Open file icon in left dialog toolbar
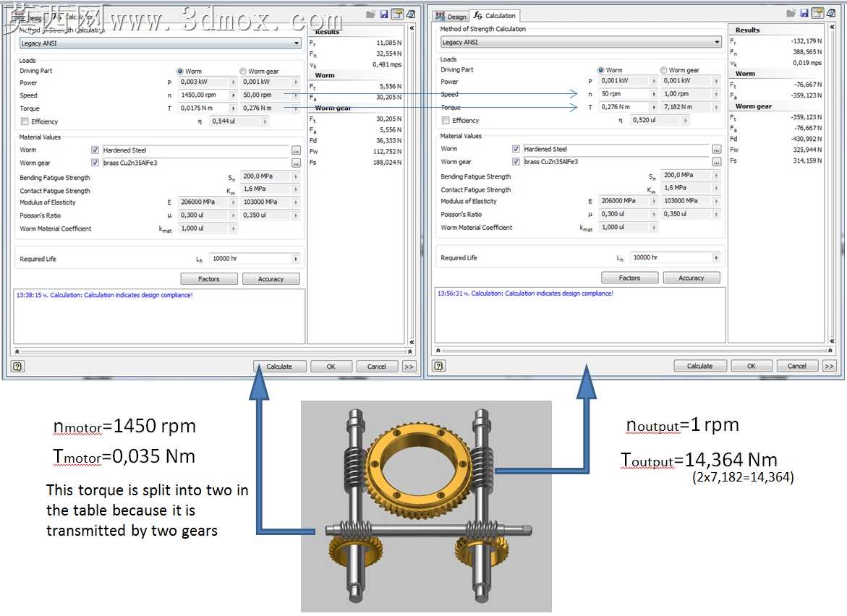This screenshot has height=616, width=847. [370, 14]
